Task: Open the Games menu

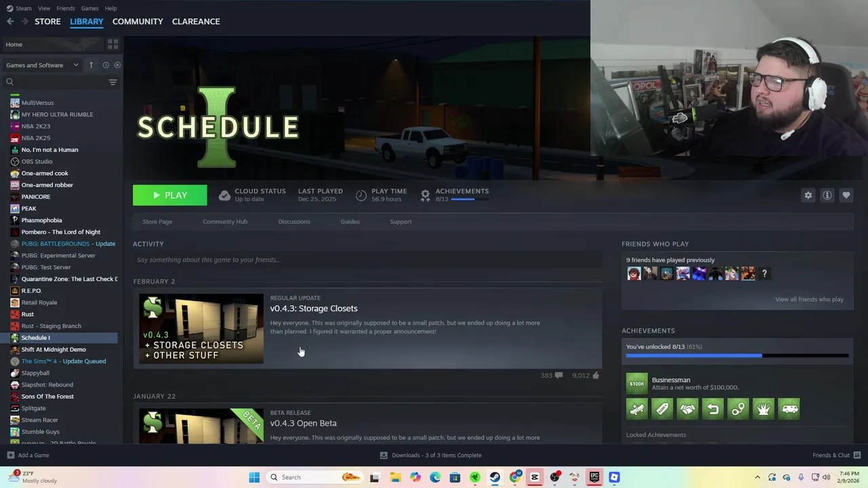Action: coord(90,8)
